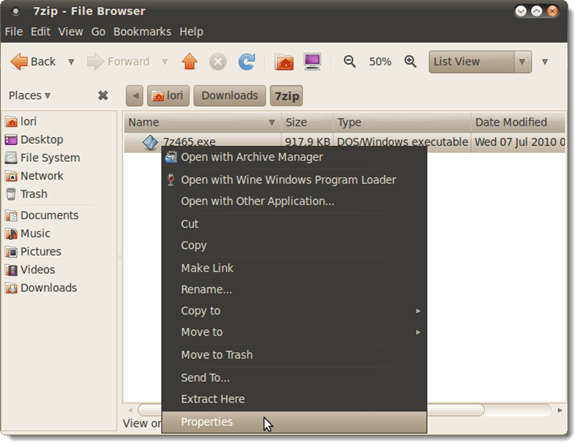Open the toolbar overflow arrow

(545, 62)
